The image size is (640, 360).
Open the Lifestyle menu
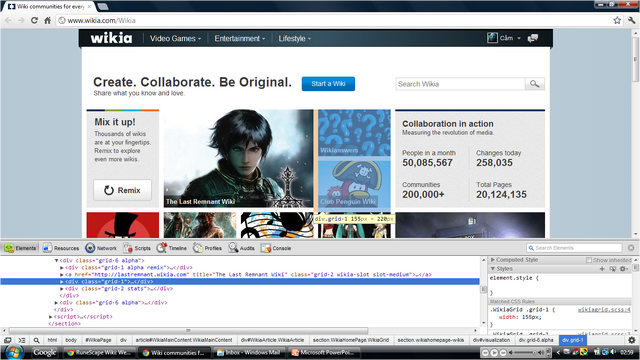pyautogui.click(x=295, y=38)
